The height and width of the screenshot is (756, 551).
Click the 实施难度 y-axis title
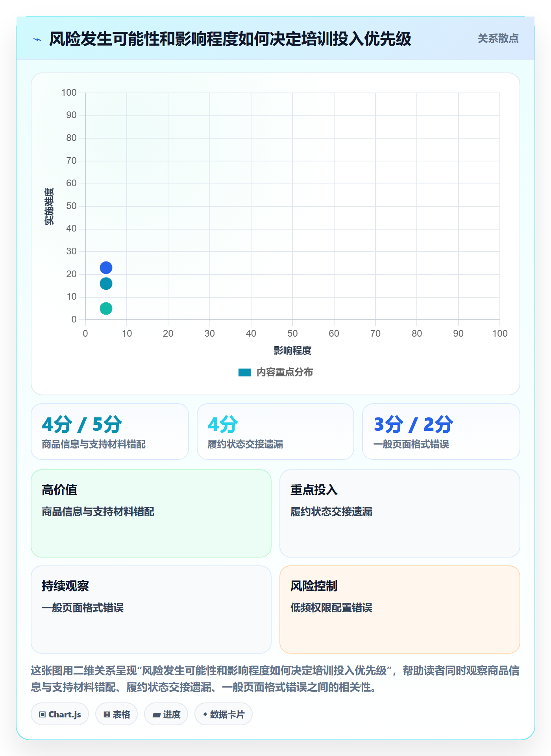[49, 206]
